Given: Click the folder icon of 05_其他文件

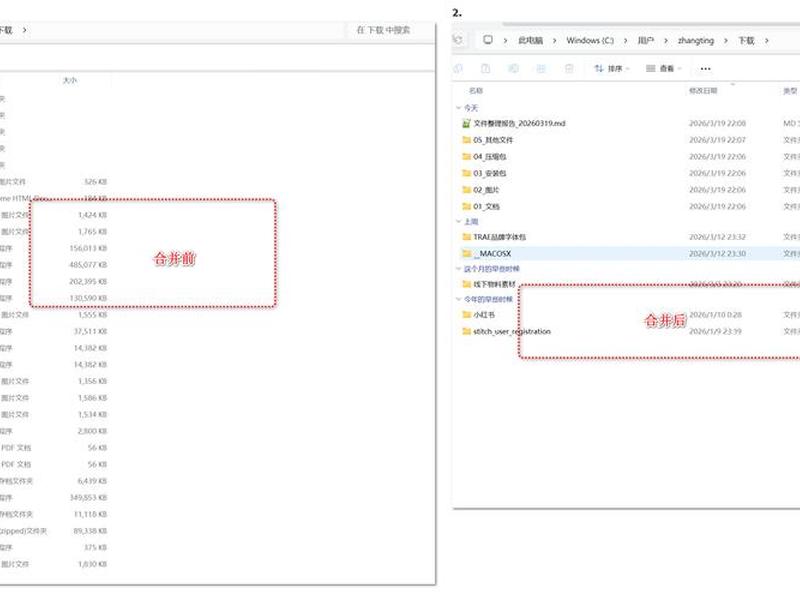Looking at the screenshot, I should pos(466,140).
